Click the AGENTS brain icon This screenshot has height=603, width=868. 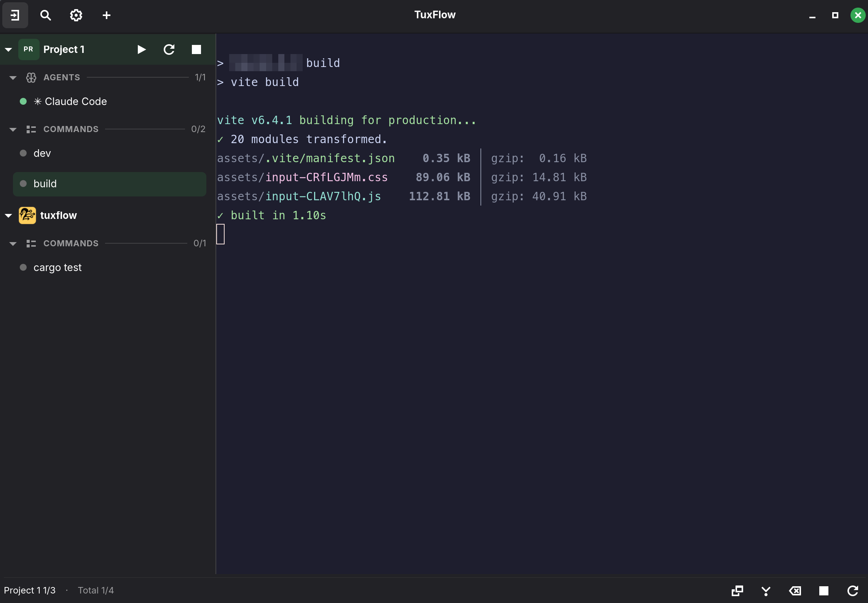pos(31,78)
